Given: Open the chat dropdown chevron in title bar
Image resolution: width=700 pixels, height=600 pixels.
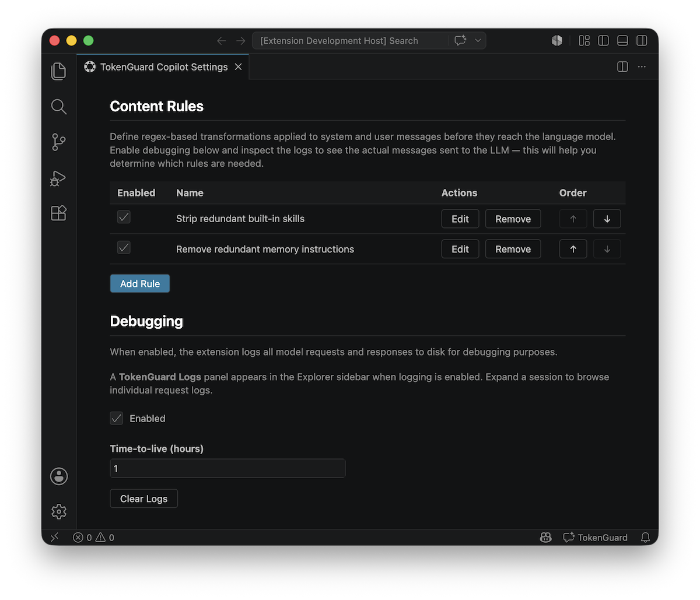Looking at the screenshot, I should point(478,41).
